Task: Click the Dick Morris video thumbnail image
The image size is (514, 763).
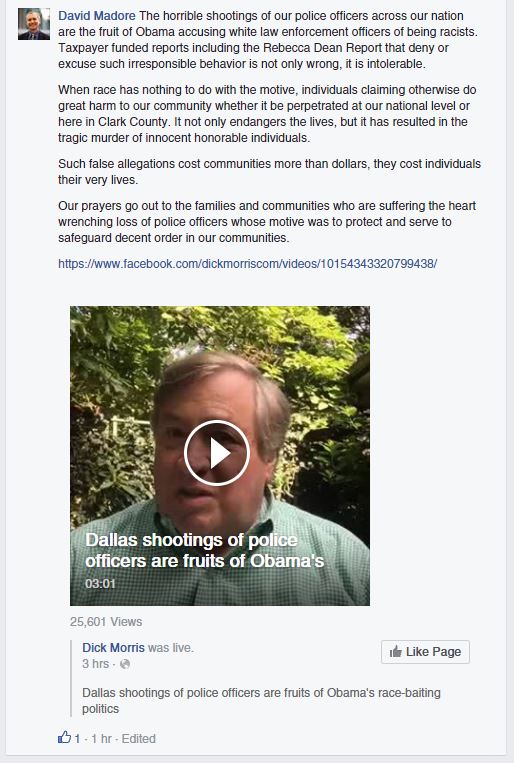Action: coord(220,456)
